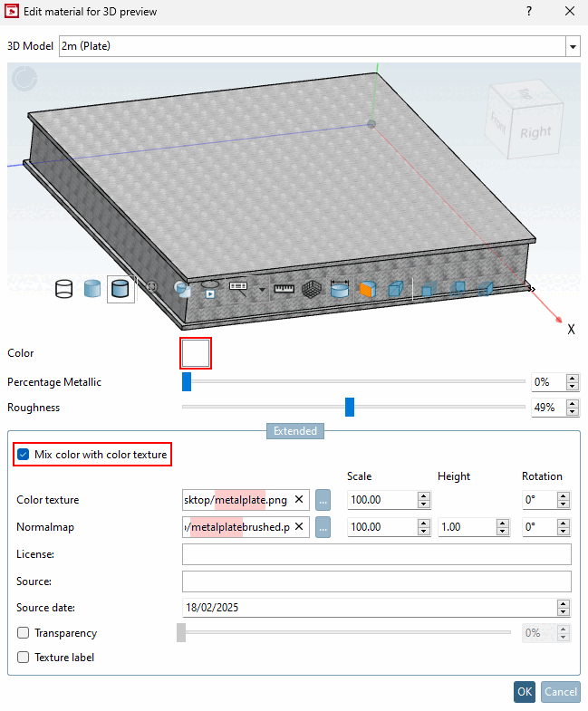Image resolution: width=588 pixels, height=711 pixels.
Task: Close the Edit material dialog
Action: [x=570, y=12]
